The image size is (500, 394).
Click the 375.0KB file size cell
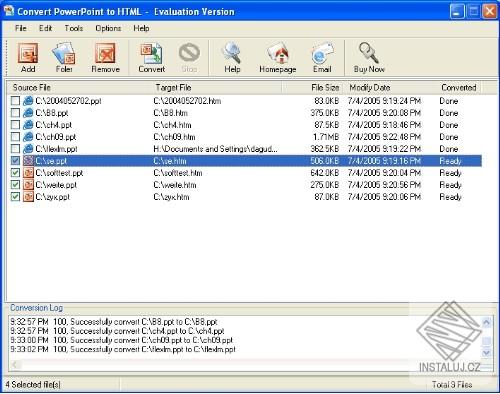(325, 113)
